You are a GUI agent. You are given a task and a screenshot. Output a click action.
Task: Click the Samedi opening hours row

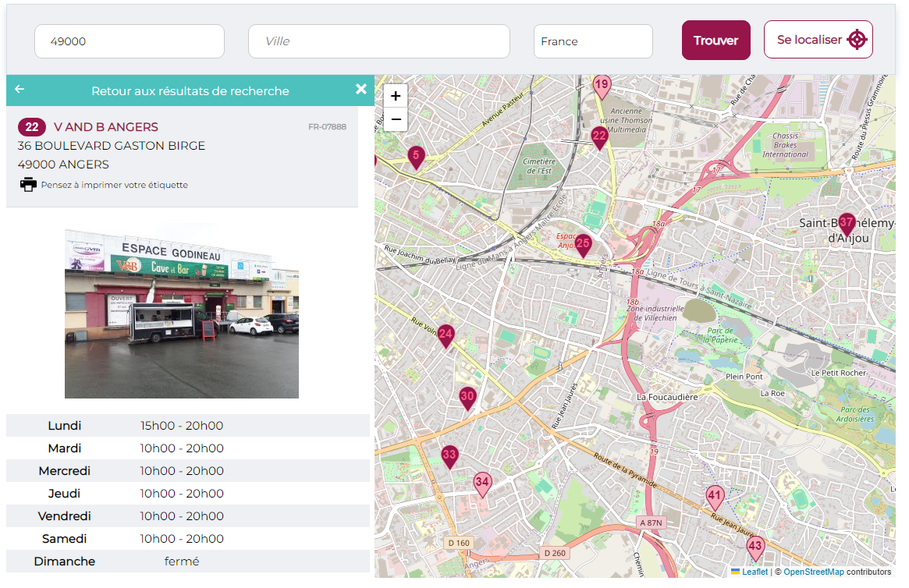[x=188, y=539]
